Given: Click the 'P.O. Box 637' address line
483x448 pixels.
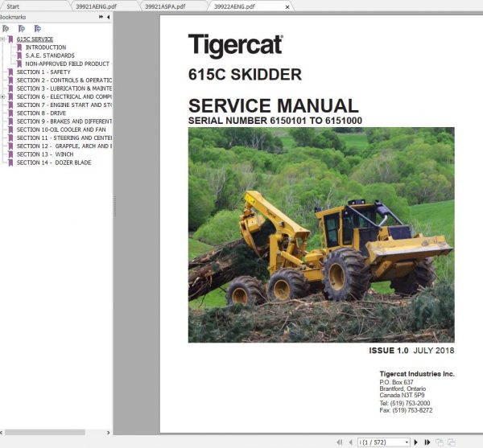Looking at the screenshot, I should pos(396,382).
